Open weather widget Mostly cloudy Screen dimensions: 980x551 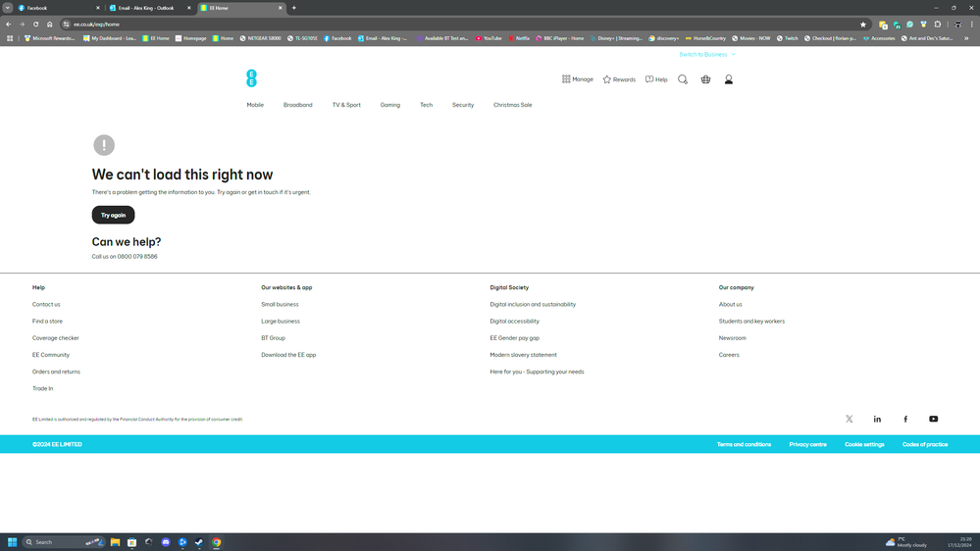point(906,542)
